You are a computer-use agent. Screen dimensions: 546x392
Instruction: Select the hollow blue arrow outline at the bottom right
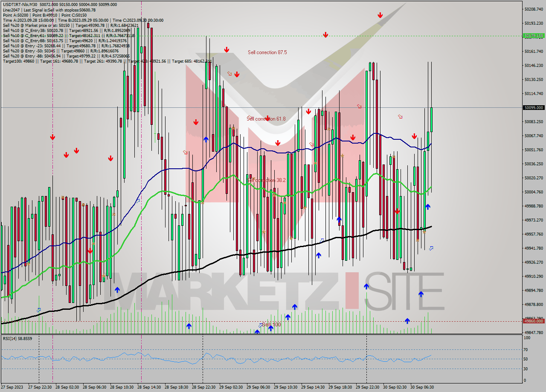click(430, 248)
